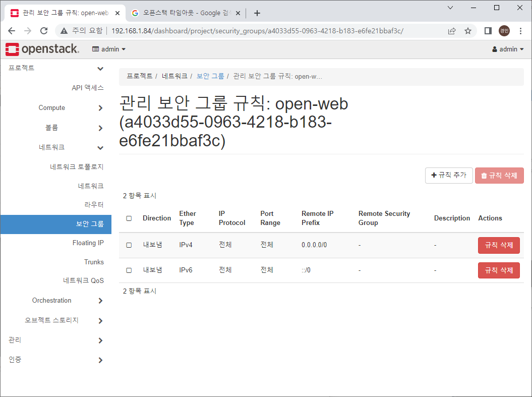Open the browser side panel
The width and height of the screenshot is (532, 397).
pos(488,31)
